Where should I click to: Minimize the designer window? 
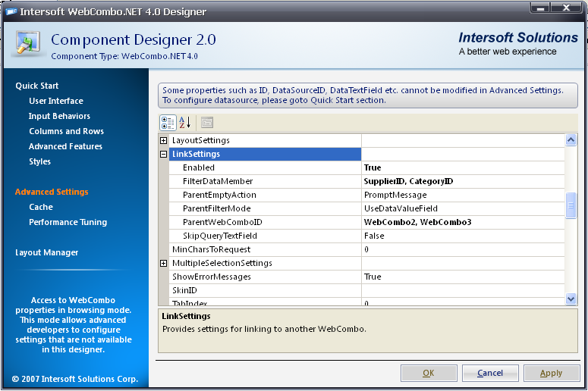tap(540, 8)
